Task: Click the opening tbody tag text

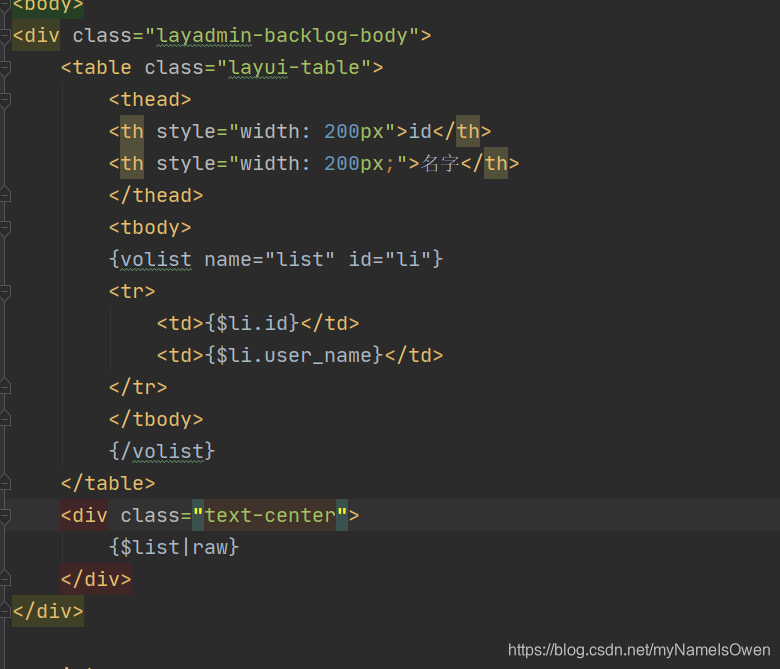Action: pos(150,227)
